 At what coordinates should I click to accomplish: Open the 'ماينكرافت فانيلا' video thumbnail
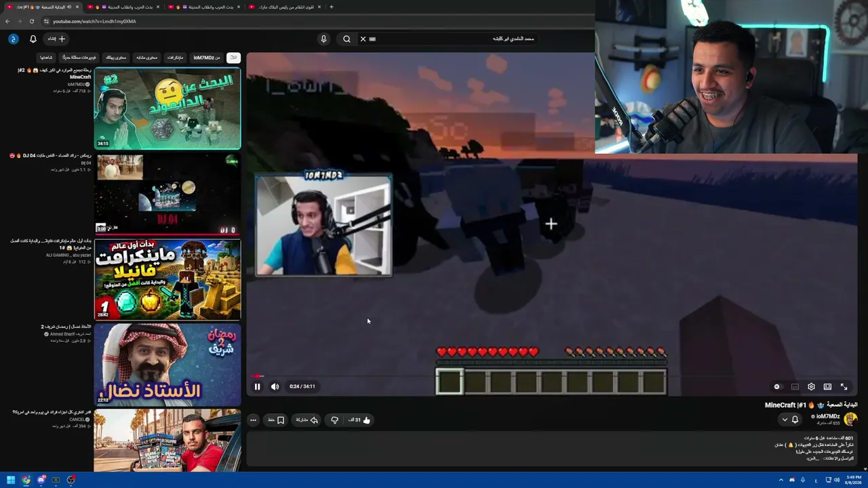167,279
